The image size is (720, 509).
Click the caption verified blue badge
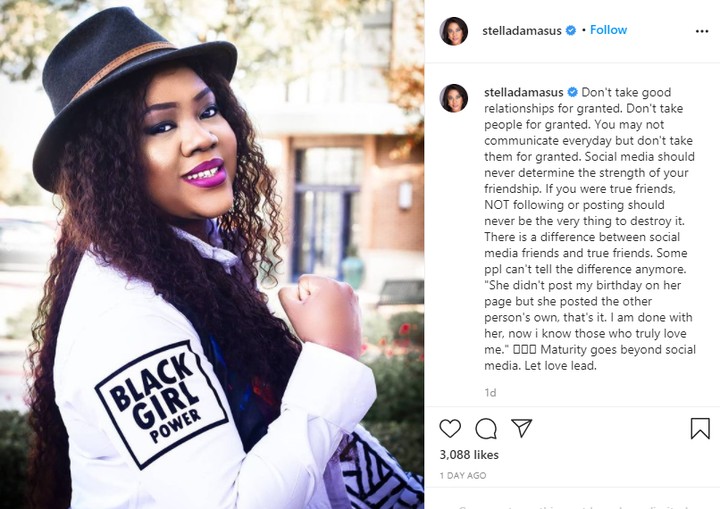point(572,92)
